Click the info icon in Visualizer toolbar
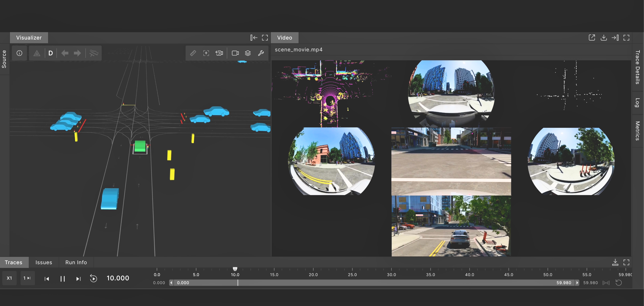 pyautogui.click(x=19, y=53)
